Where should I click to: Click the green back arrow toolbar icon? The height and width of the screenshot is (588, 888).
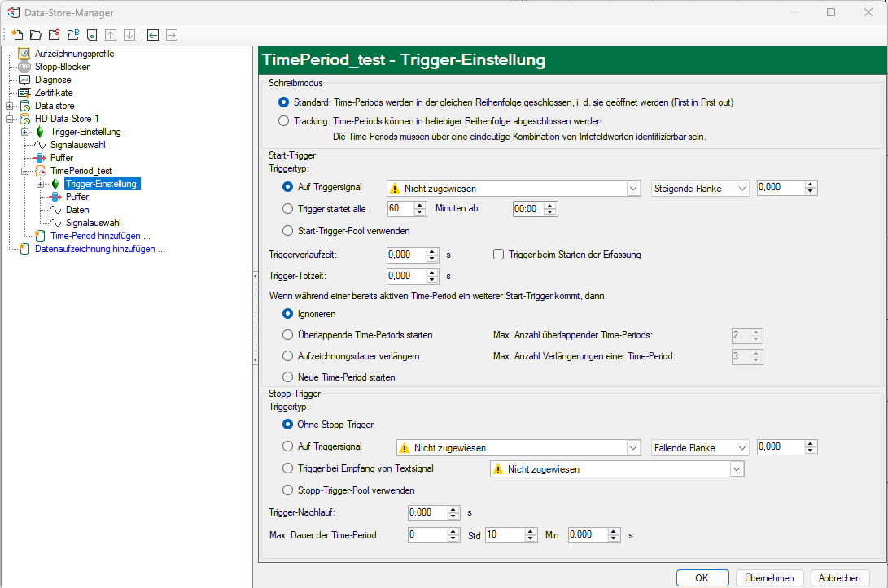[x=153, y=35]
